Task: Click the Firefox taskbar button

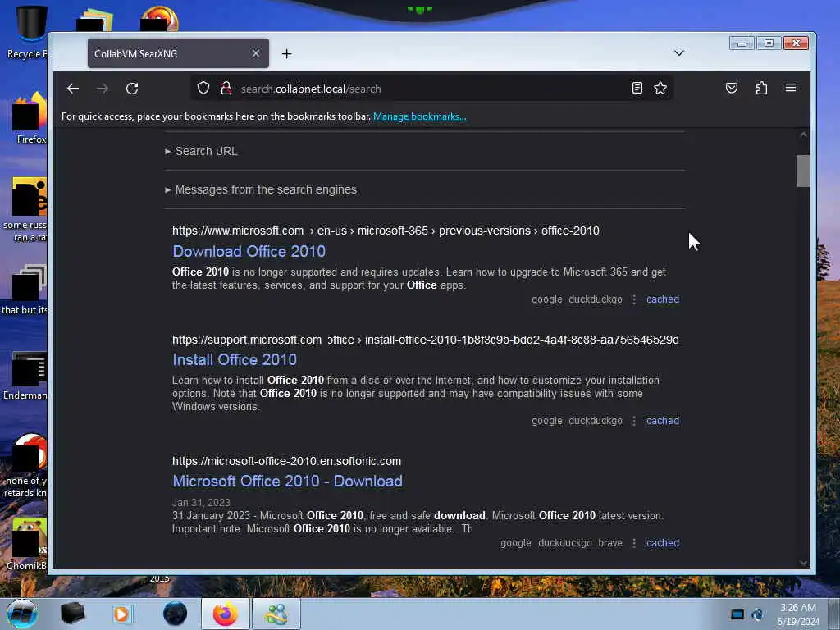Action: click(x=225, y=614)
